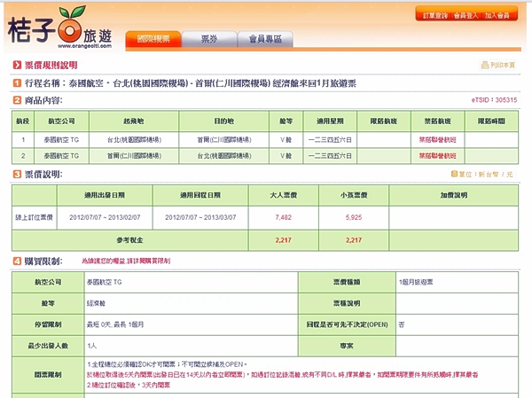
Task: Click the 大人票價 column header
Action: 284,195
